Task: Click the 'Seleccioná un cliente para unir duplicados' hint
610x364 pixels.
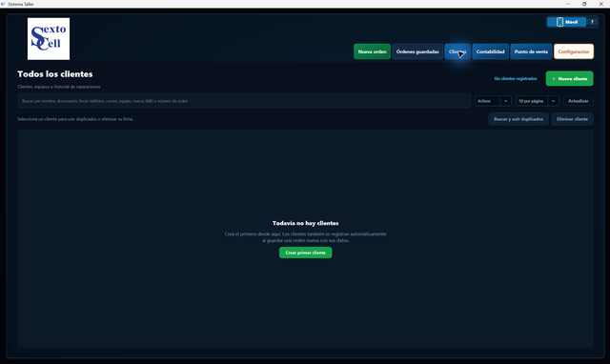Action: (x=75, y=119)
